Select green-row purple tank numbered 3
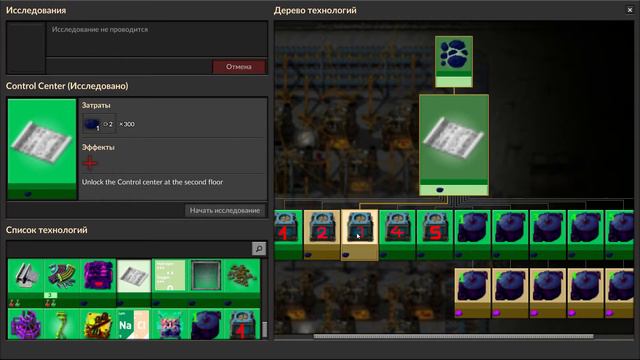This screenshot has height=360, width=640. pyautogui.click(x=548, y=235)
